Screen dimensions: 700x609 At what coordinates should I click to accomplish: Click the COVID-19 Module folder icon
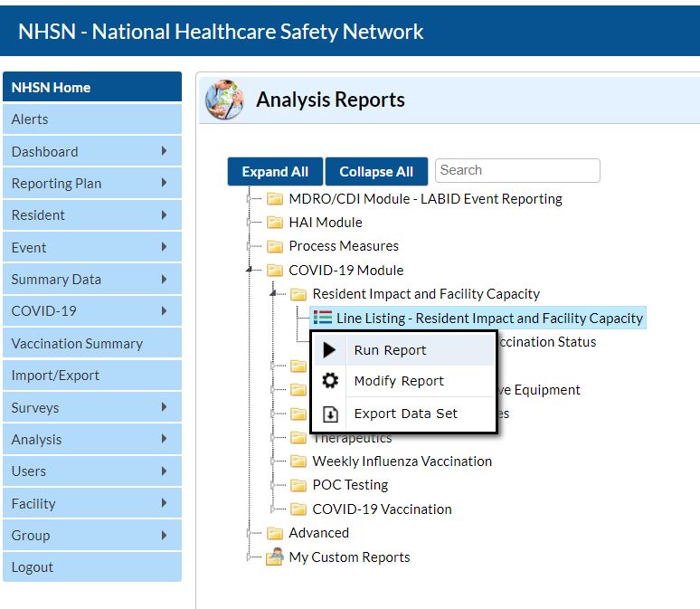[275, 270]
